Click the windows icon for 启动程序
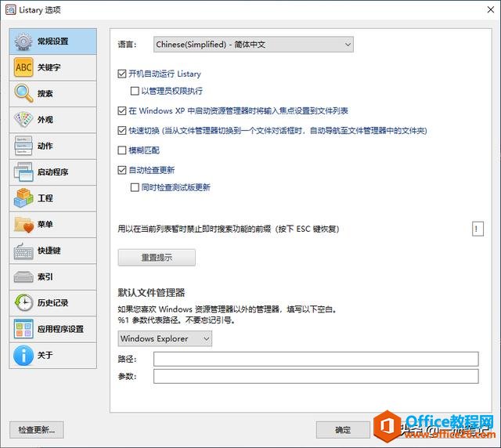Screen dimensions: 501x448 tap(23, 172)
